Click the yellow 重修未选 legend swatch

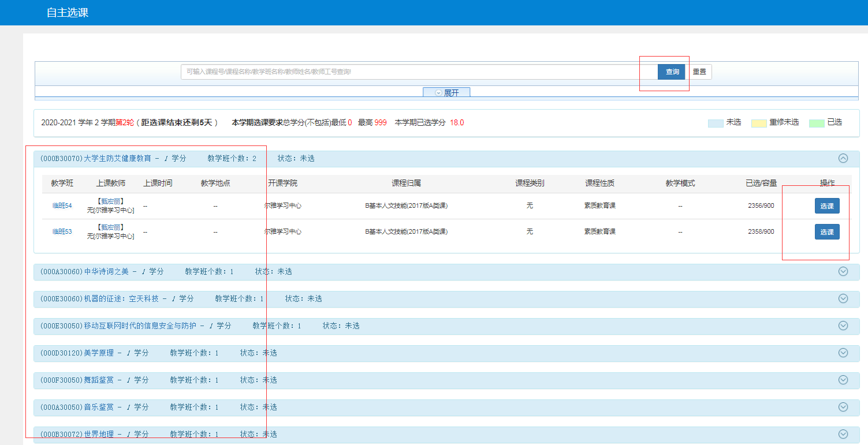click(758, 123)
